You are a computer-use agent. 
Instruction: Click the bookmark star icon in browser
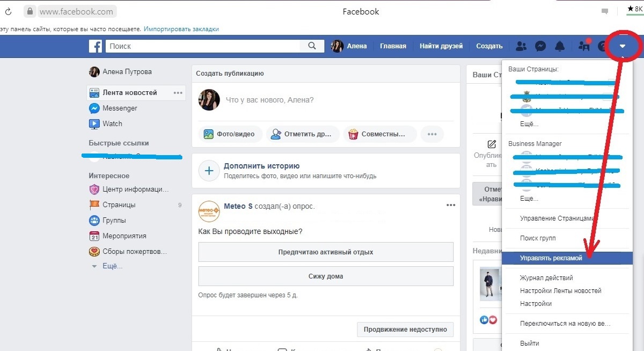click(x=631, y=9)
